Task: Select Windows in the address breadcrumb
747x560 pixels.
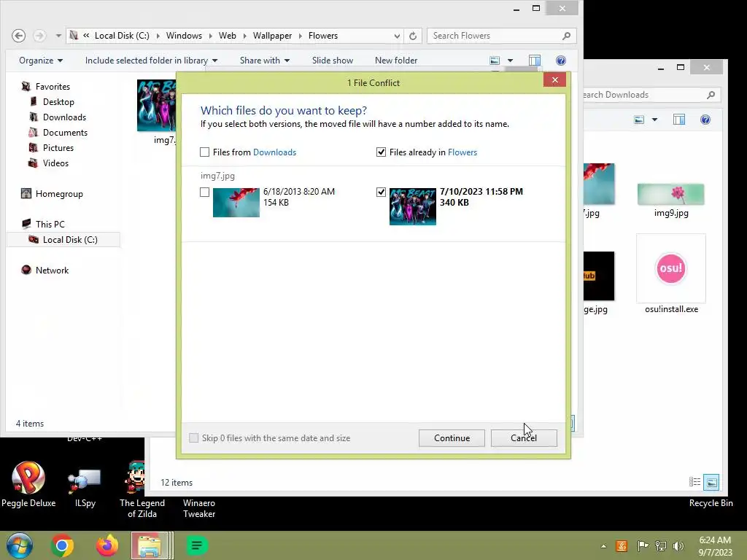Action: (184, 36)
